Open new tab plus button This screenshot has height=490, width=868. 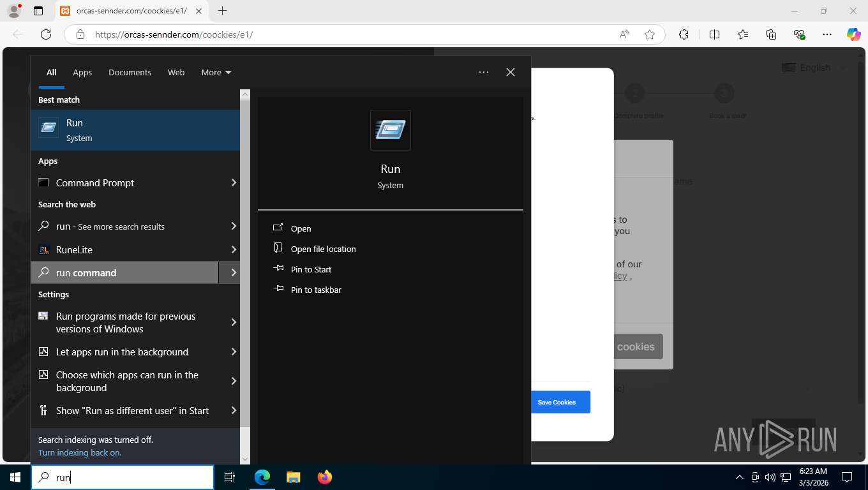(x=222, y=11)
